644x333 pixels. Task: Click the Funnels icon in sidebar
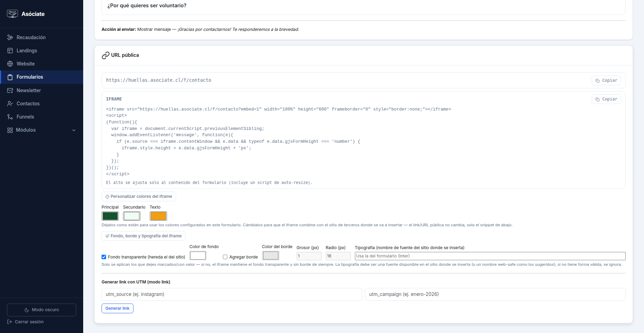10,117
